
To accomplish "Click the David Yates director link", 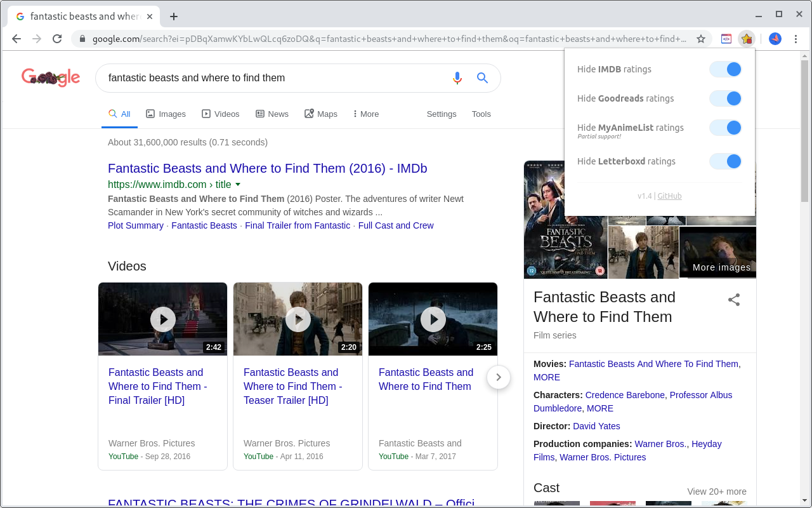I will [596, 426].
